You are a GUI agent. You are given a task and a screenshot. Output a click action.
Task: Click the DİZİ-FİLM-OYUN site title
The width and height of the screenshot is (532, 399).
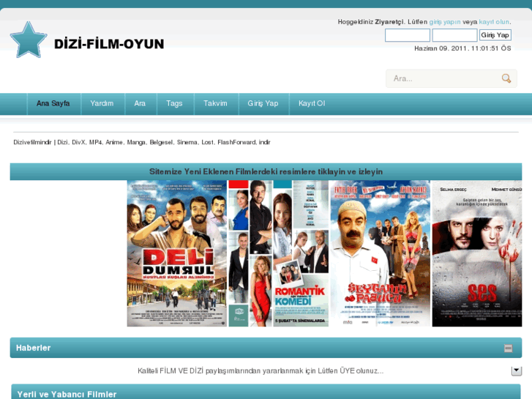pos(109,44)
